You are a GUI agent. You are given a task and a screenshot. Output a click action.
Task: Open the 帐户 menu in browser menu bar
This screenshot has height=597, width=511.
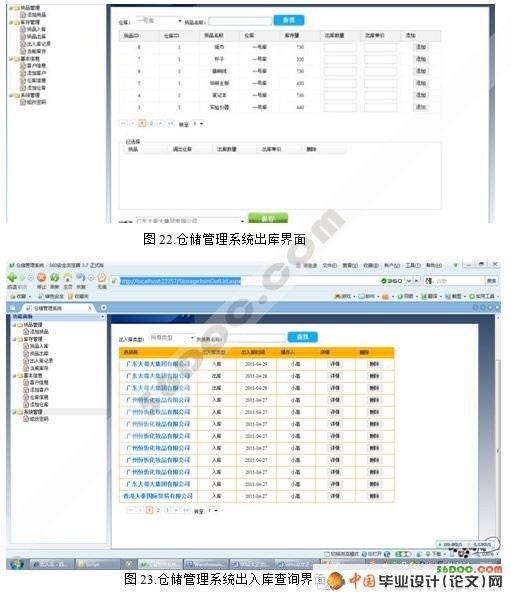pyautogui.click(x=392, y=265)
